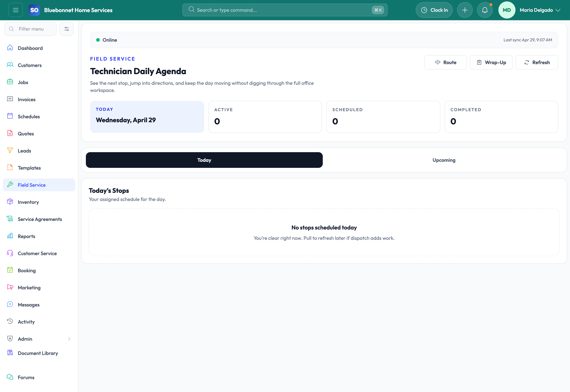Viewport: 570px width, 392px height.
Task: Click the Today Wednesday, April 29 card
Action: click(147, 117)
